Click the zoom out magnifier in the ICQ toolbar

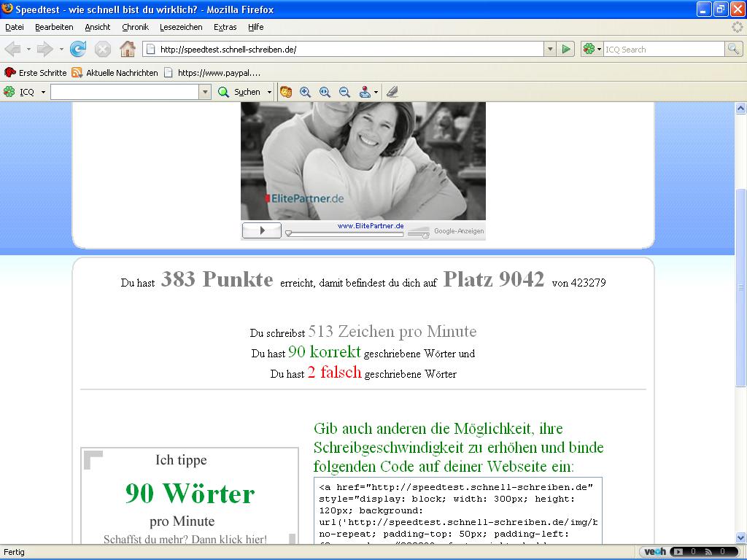pyautogui.click(x=344, y=92)
